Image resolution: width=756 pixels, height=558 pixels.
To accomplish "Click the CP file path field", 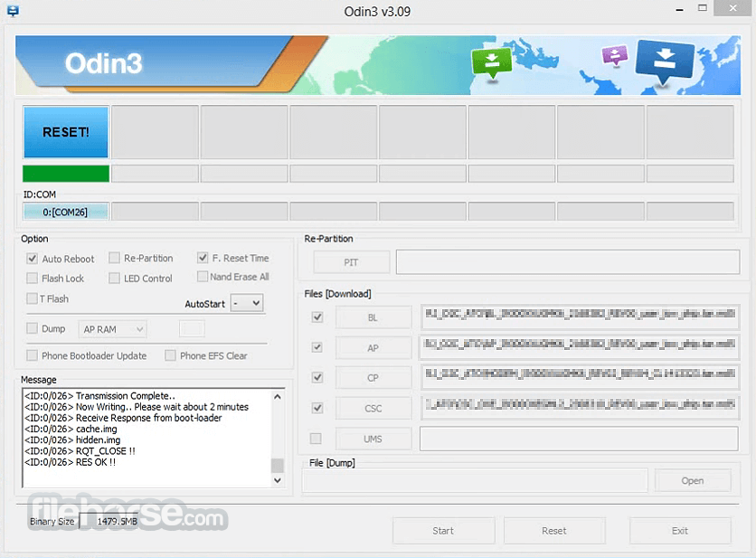I will click(580, 378).
